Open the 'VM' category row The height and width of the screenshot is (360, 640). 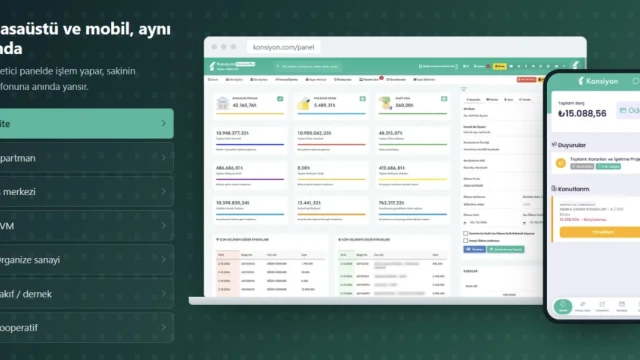87,226
